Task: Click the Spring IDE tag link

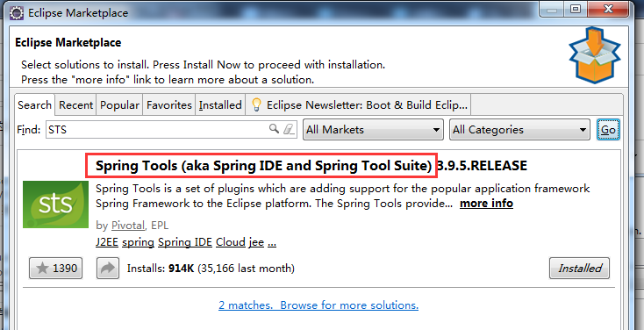Action: pyautogui.click(x=185, y=242)
